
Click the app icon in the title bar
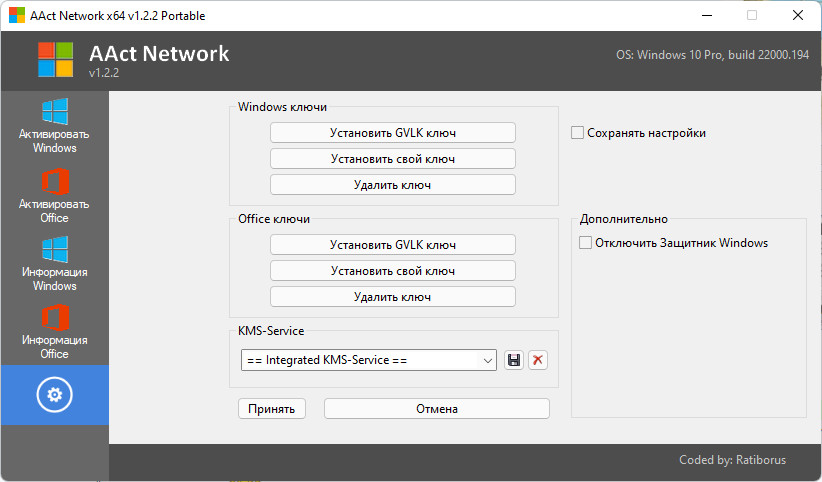point(15,15)
